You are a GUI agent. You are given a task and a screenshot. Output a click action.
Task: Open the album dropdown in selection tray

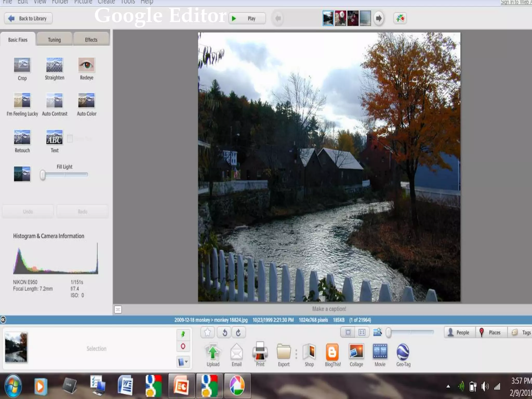(x=183, y=362)
